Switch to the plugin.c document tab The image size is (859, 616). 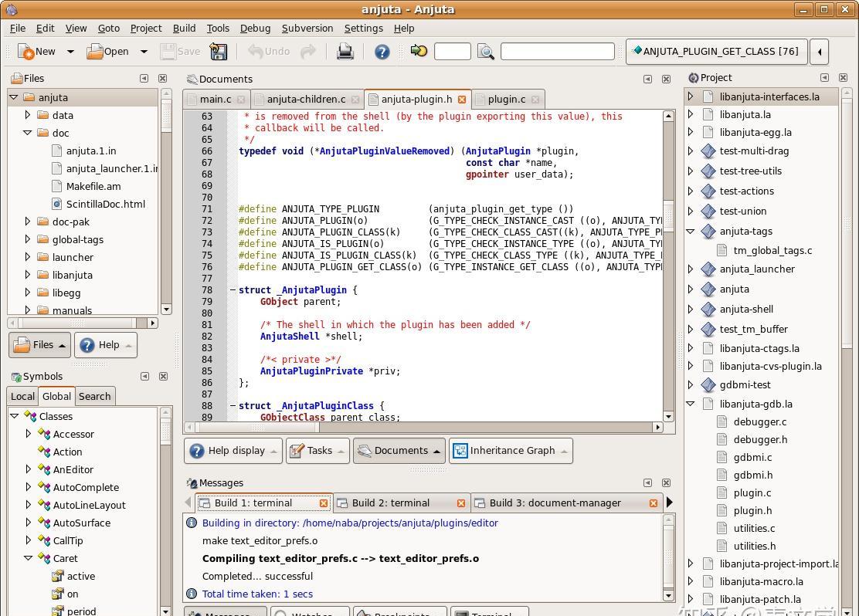coord(508,99)
